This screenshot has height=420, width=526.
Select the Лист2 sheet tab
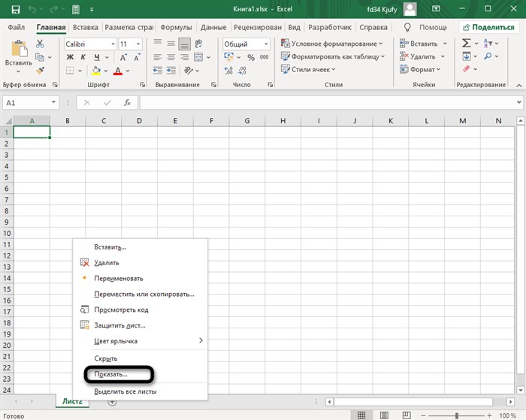(x=72, y=401)
